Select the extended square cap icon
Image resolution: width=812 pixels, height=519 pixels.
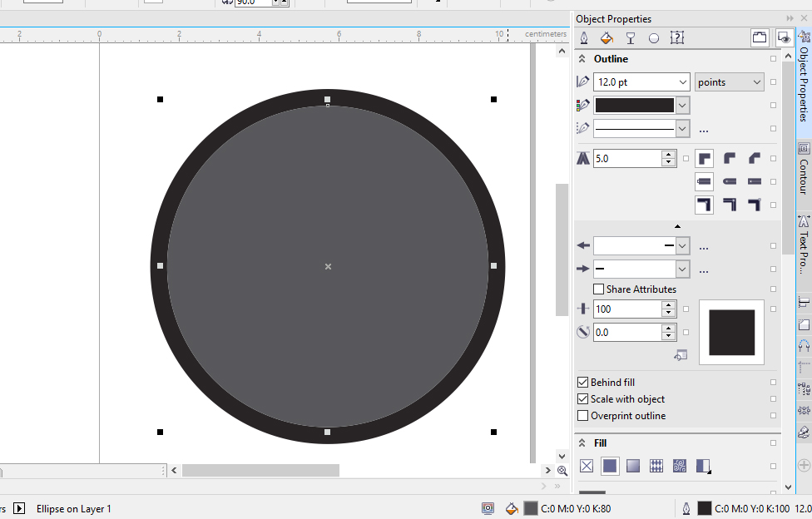pyautogui.click(x=754, y=181)
